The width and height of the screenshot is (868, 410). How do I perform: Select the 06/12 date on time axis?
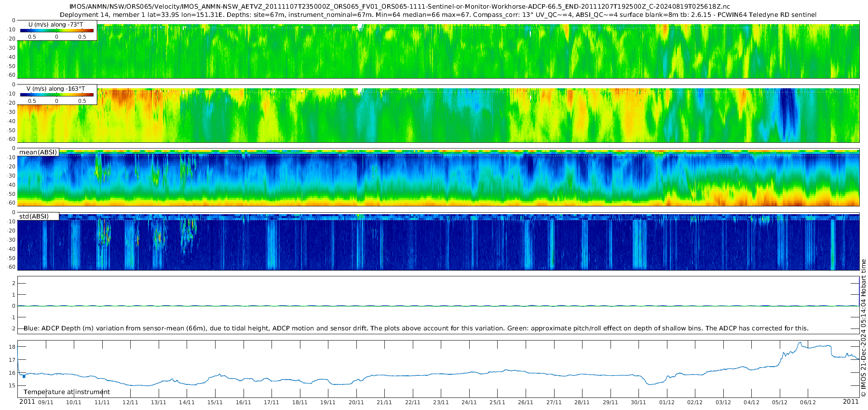click(808, 402)
